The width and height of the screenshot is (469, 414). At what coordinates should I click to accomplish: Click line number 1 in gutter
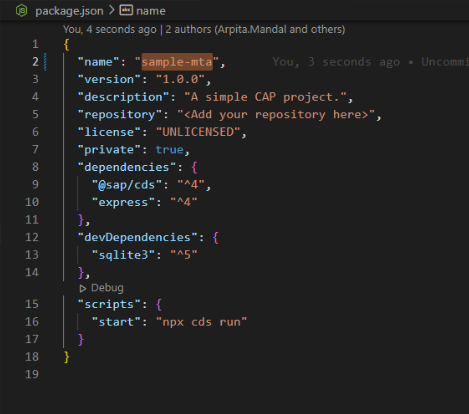coord(35,44)
